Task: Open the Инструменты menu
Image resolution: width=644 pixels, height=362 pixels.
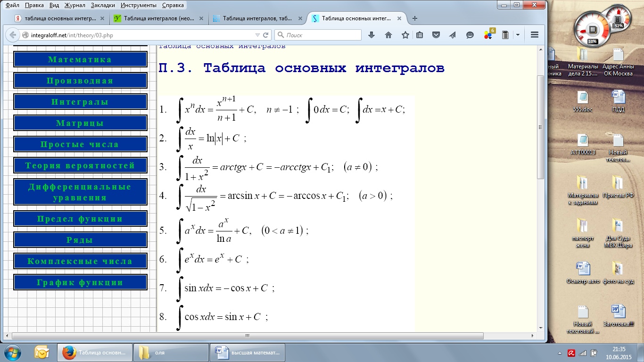Action: [x=139, y=6]
